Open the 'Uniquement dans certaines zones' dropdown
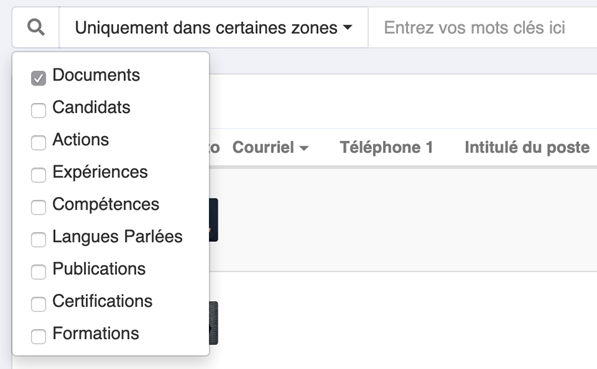Screen dimensions: 597x369 point(214,27)
